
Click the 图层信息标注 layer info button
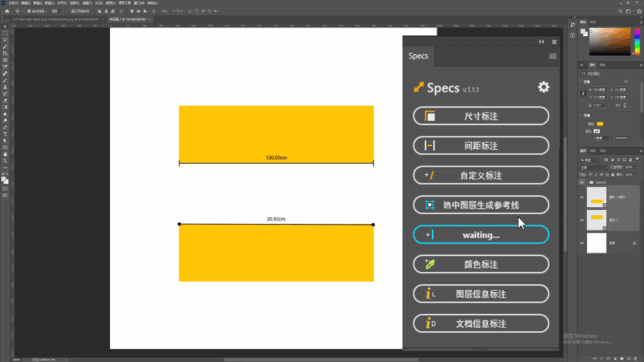[481, 294]
